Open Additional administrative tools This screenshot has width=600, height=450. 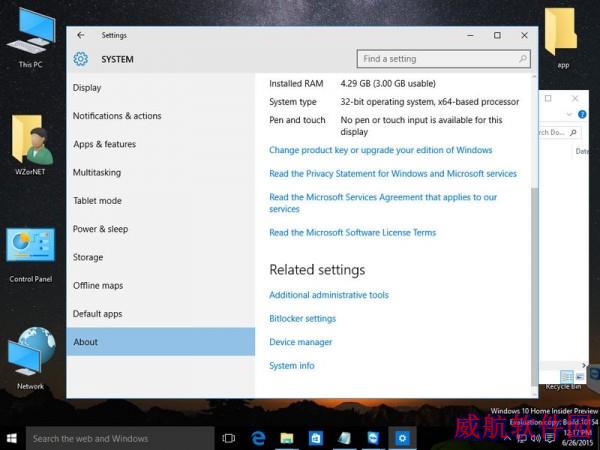pos(329,295)
